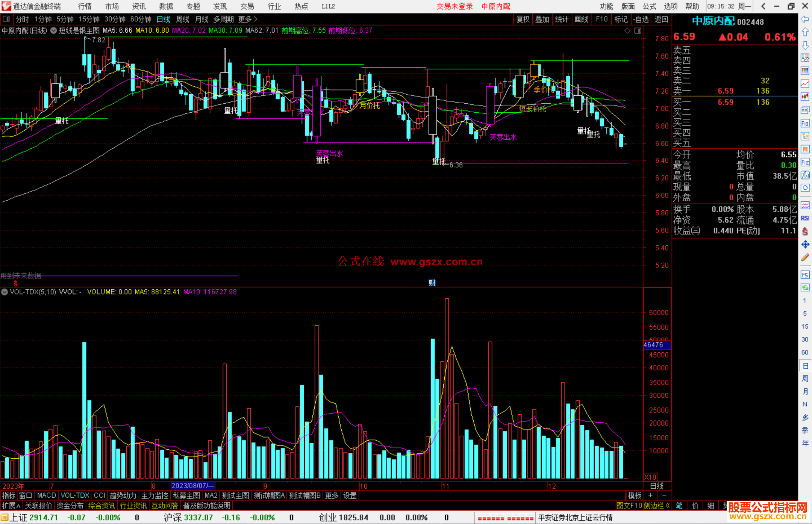
Task: Click the F12 sidebar icon
Action: point(805,162)
